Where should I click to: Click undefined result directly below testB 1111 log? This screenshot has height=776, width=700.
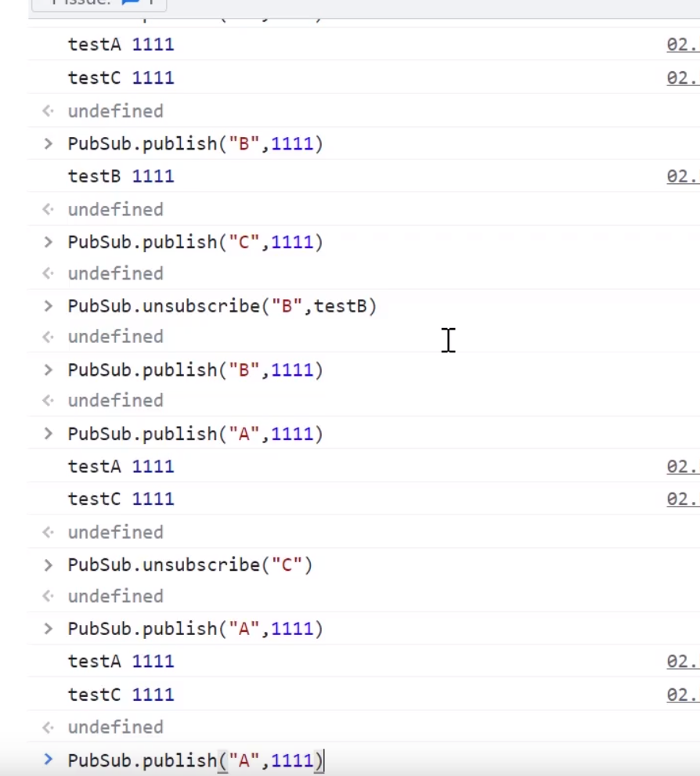(x=115, y=209)
